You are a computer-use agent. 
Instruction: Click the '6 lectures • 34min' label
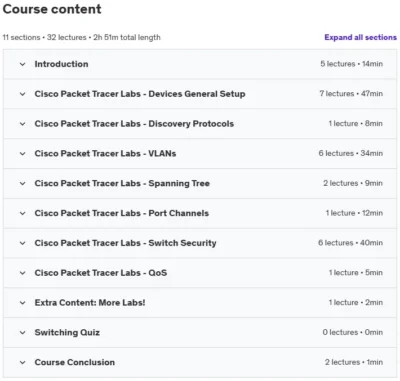pos(351,154)
